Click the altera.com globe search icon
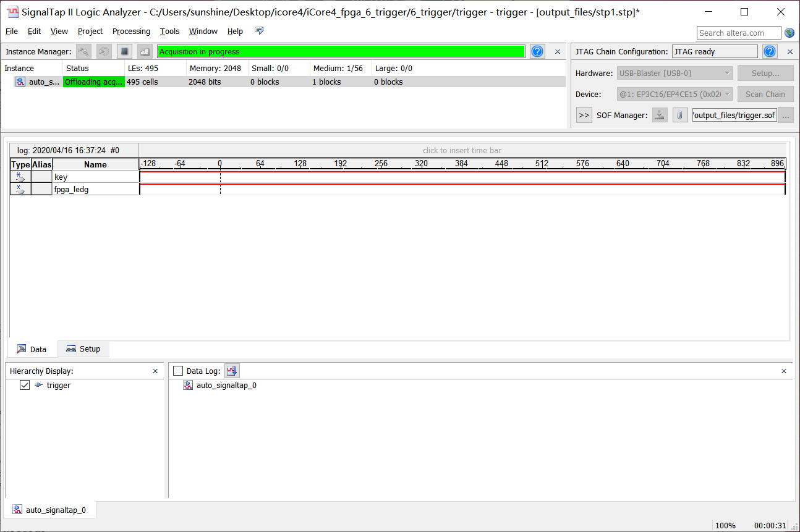The width and height of the screenshot is (800, 532). pyautogui.click(x=789, y=33)
